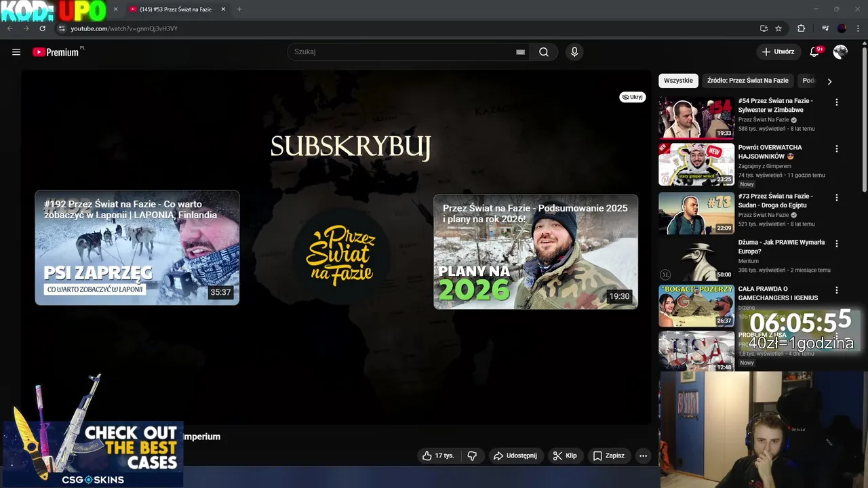Open #54 Sylwester w Zimbabwe thumbnail
The width and height of the screenshot is (868, 488).
point(696,118)
